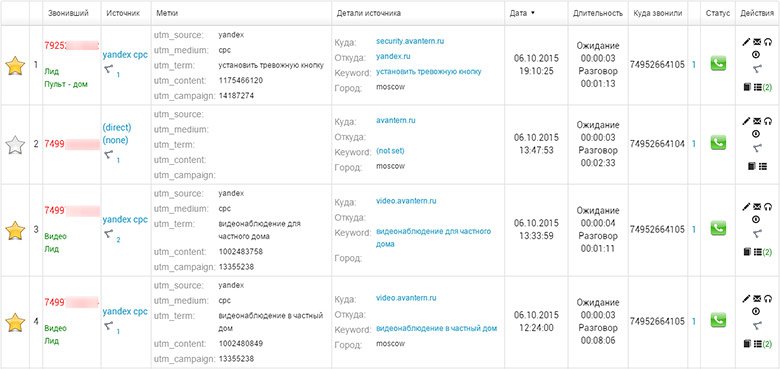Click the clock icon in call row 4 actions
This screenshot has width=780, height=369.
[756, 311]
